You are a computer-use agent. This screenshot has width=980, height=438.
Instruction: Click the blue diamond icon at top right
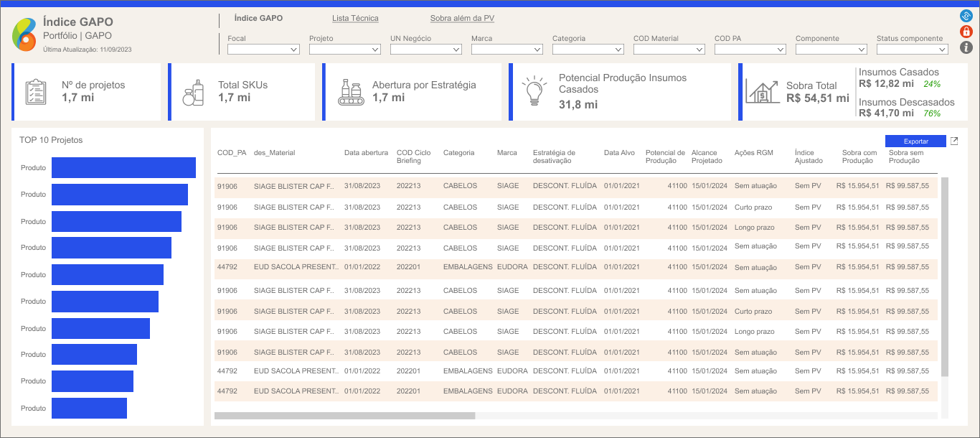tap(966, 16)
